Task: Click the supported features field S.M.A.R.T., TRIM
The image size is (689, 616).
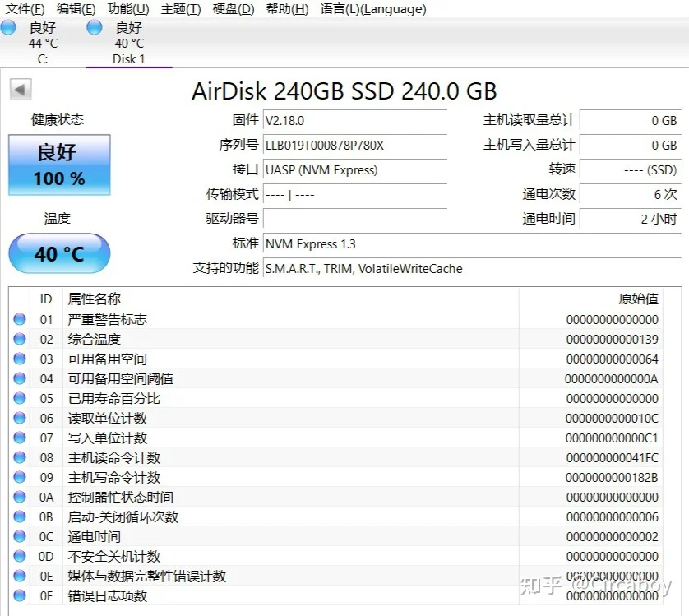Action: pyautogui.click(x=473, y=268)
